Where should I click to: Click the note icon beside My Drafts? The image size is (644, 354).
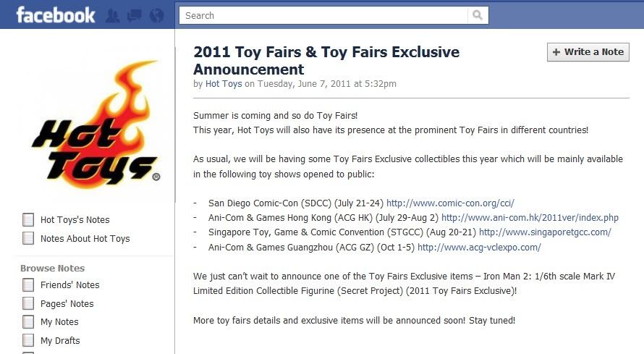coord(28,341)
